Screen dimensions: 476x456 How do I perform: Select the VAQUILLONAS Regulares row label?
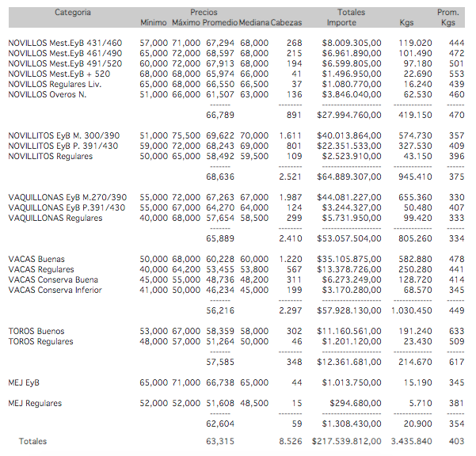(x=55, y=218)
